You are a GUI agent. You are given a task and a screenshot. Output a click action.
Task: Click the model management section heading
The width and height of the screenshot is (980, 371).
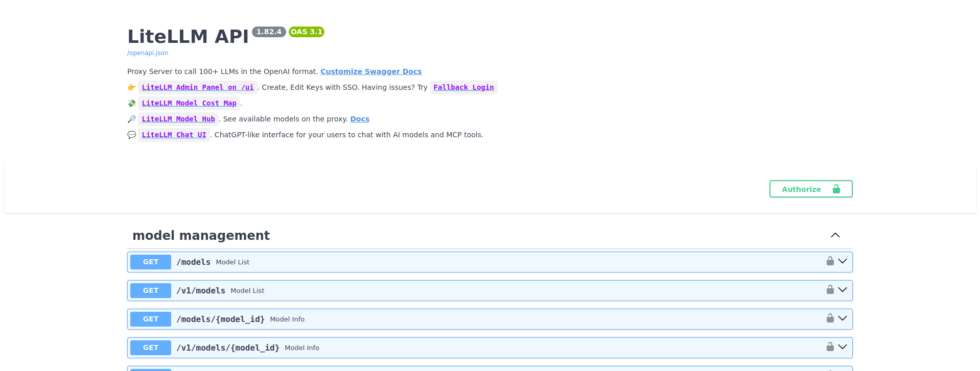coord(201,235)
